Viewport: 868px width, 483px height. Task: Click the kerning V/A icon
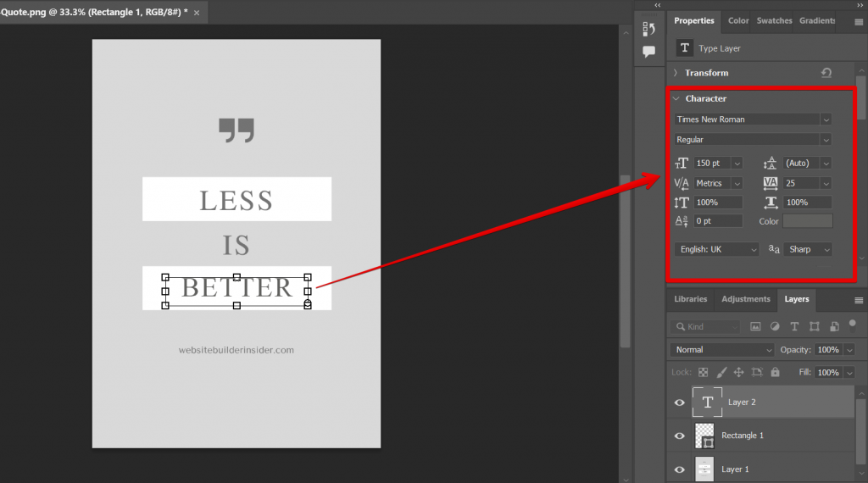(x=682, y=183)
